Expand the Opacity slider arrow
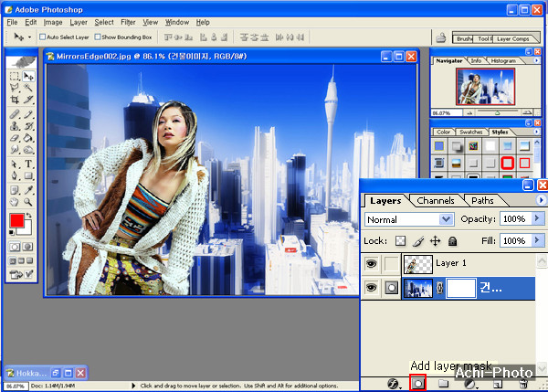Screen dimensions: 548x392 536,220
